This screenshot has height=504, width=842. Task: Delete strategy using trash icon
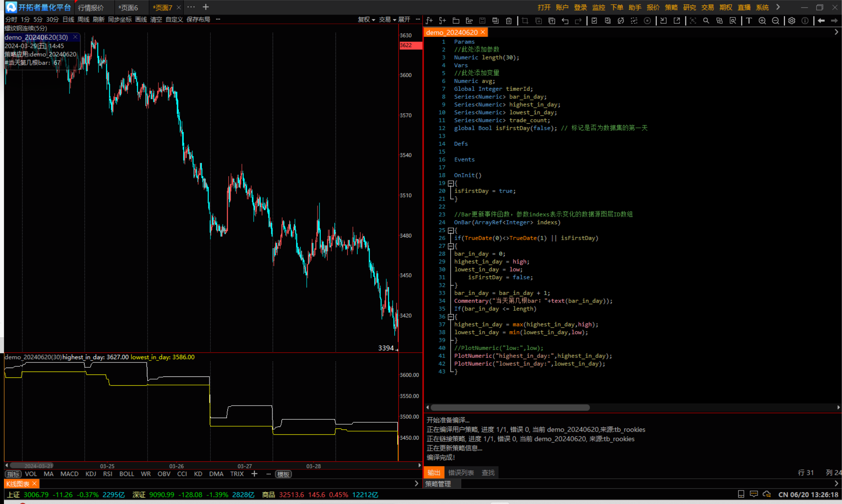509,21
